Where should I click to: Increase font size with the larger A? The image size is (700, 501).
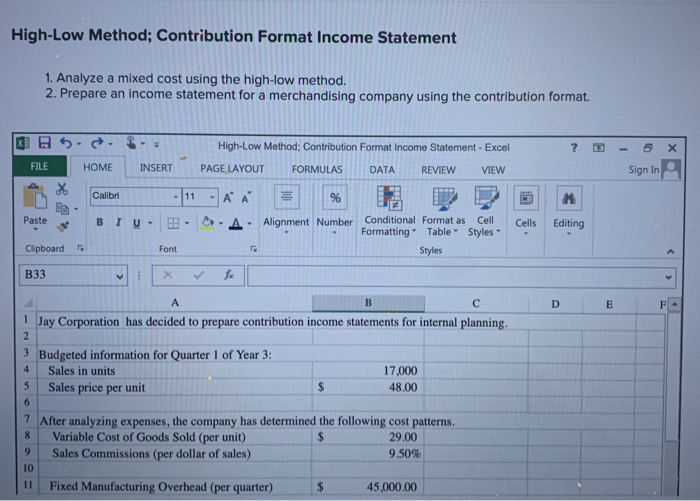228,198
